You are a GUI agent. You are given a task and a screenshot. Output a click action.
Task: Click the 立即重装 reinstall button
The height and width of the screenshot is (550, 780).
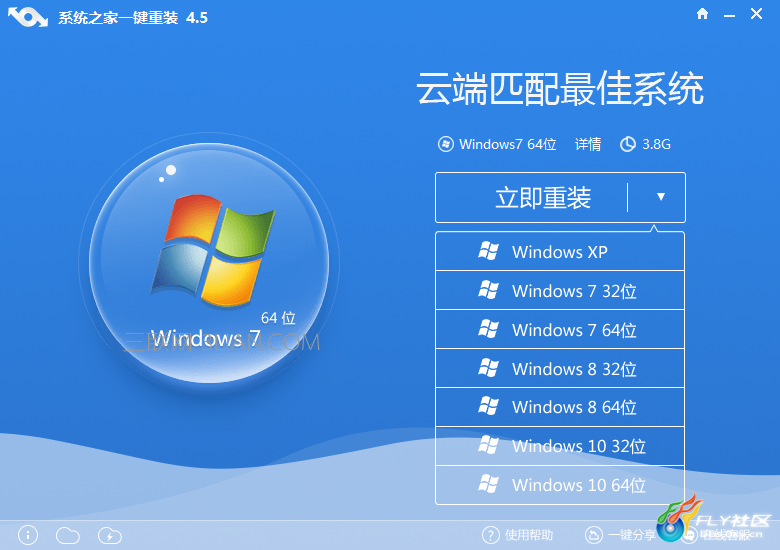pyautogui.click(x=542, y=197)
